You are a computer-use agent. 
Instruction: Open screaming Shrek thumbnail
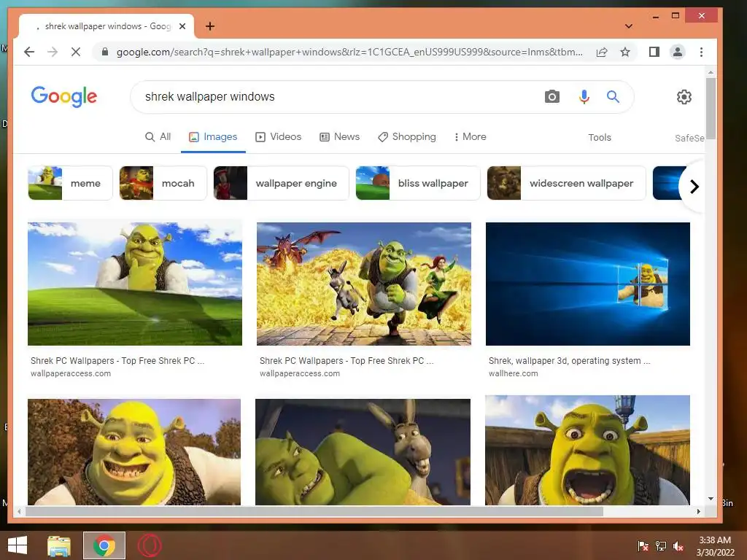(x=587, y=450)
